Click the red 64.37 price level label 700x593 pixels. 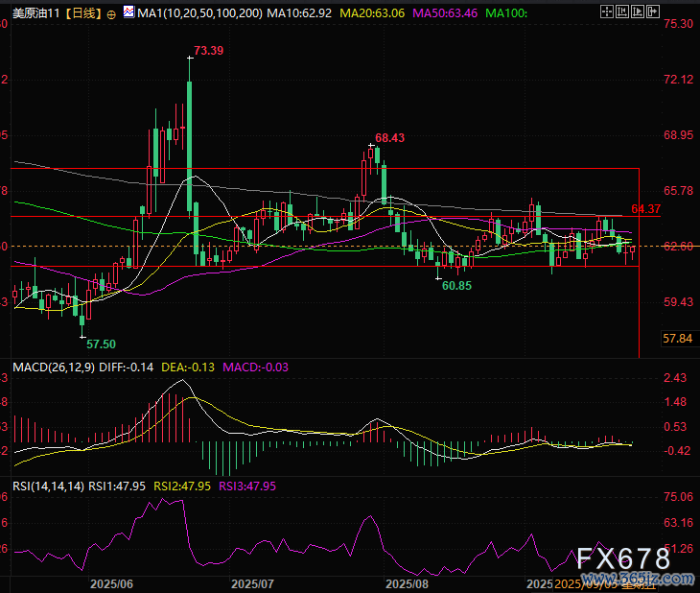coord(646,208)
